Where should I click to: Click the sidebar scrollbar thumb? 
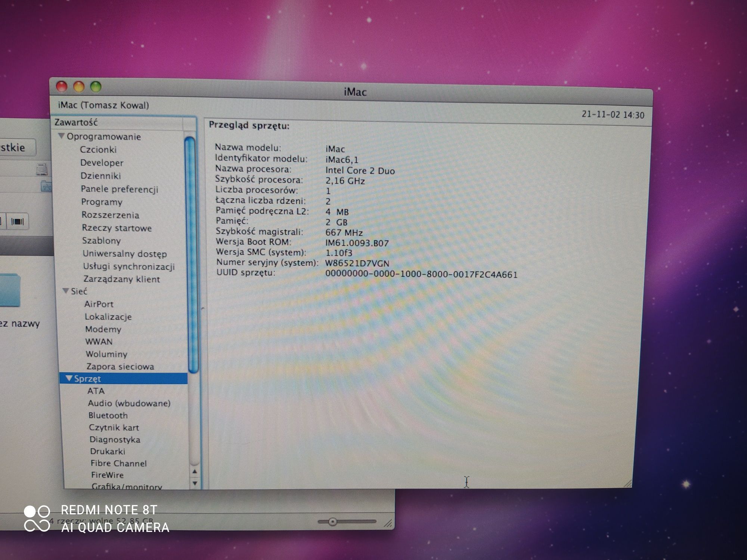tap(191, 255)
